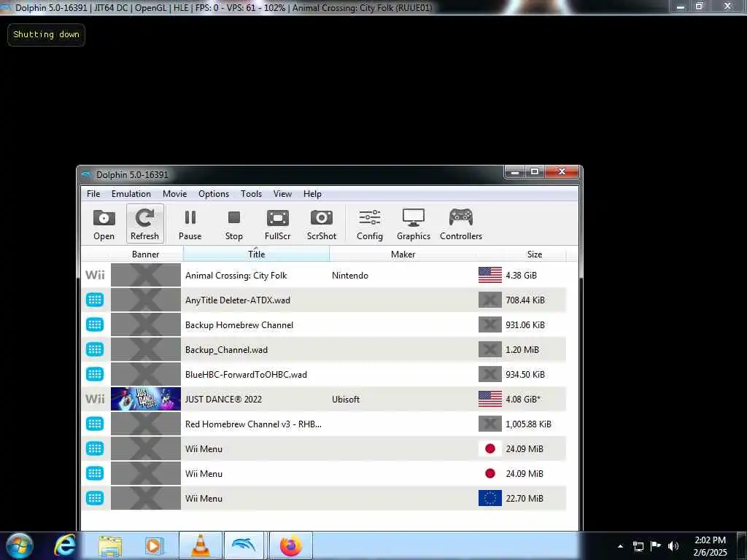Open Firefox from the taskbar
This screenshot has width=747, height=560.
290,545
